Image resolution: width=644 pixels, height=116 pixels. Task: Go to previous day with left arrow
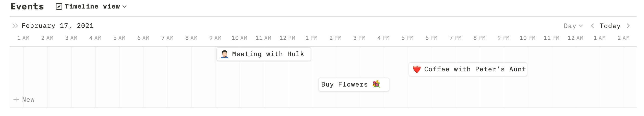[592, 26]
